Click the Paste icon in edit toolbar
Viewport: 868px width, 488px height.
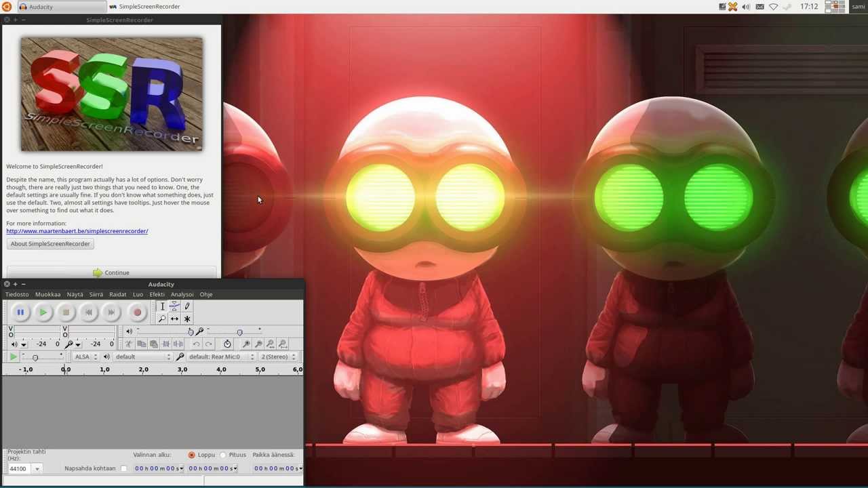[153, 344]
